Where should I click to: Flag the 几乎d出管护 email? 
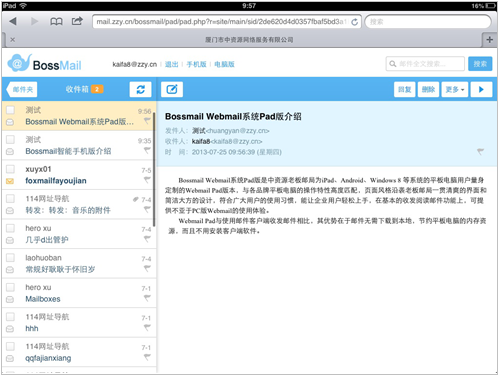point(147,239)
